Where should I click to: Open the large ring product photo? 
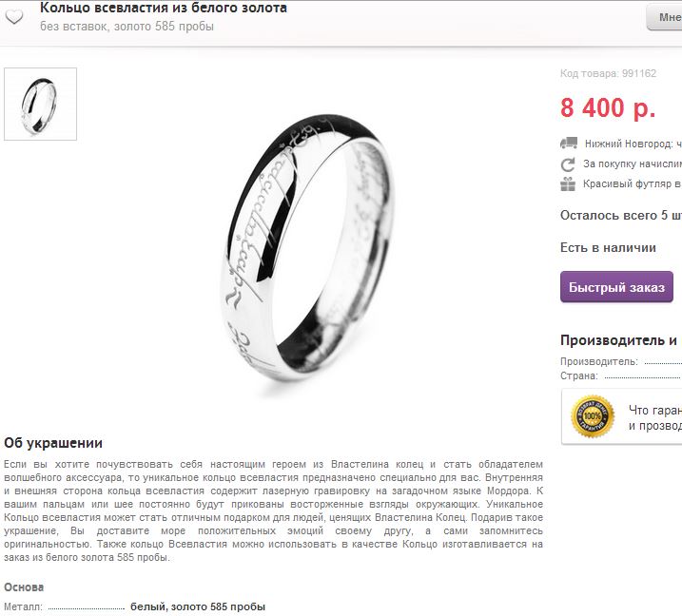(x=308, y=248)
